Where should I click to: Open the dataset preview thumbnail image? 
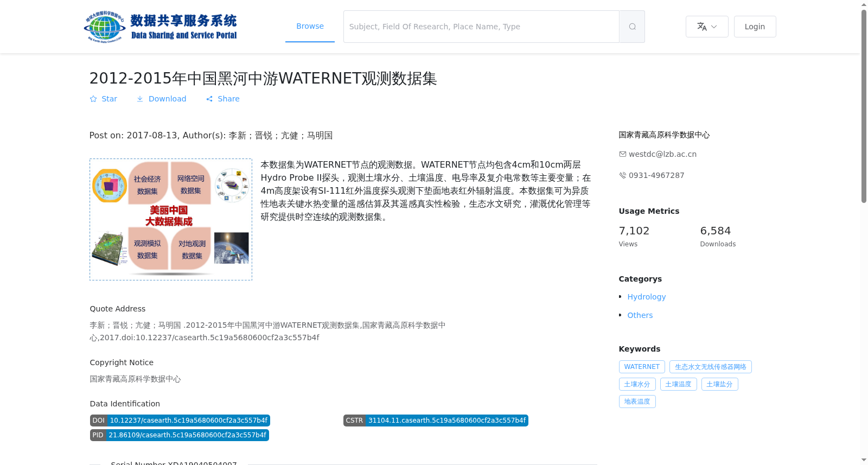(171, 219)
